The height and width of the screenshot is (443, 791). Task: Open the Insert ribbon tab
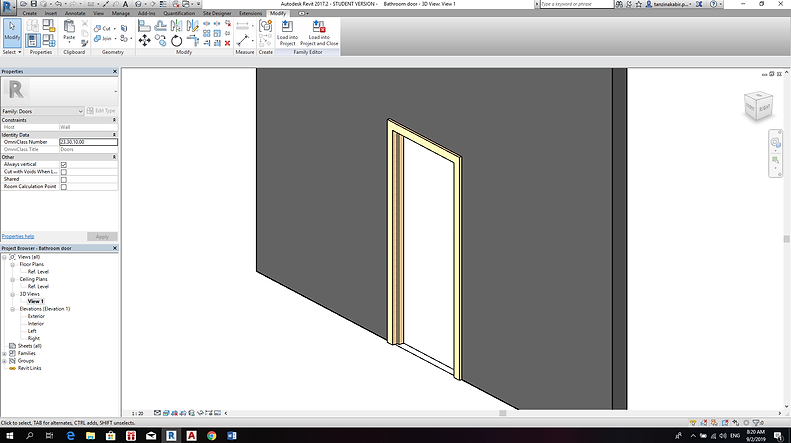point(51,13)
